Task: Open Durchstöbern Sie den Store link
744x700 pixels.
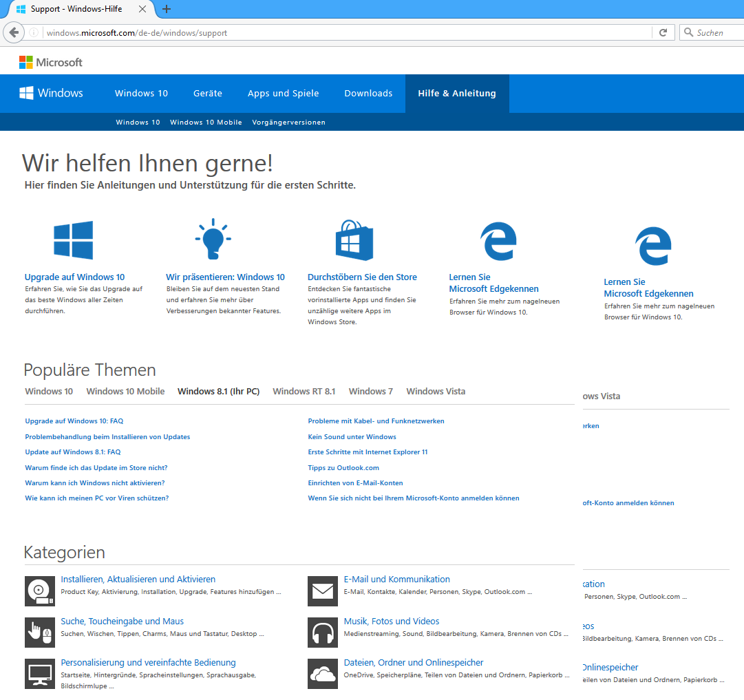Action: 362,277
